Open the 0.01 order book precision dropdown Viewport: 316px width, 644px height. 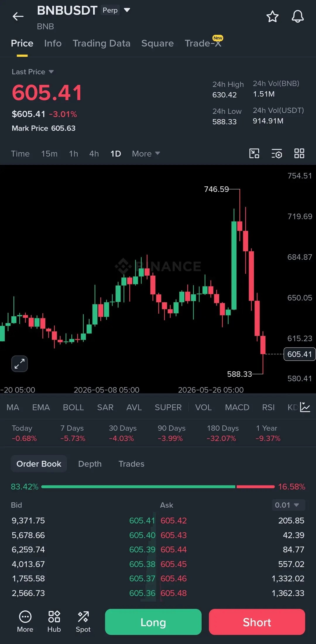tap(288, 505)
